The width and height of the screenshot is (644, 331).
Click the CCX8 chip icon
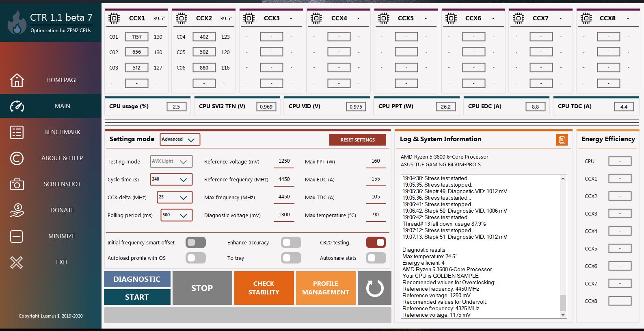tap(586, 18)
